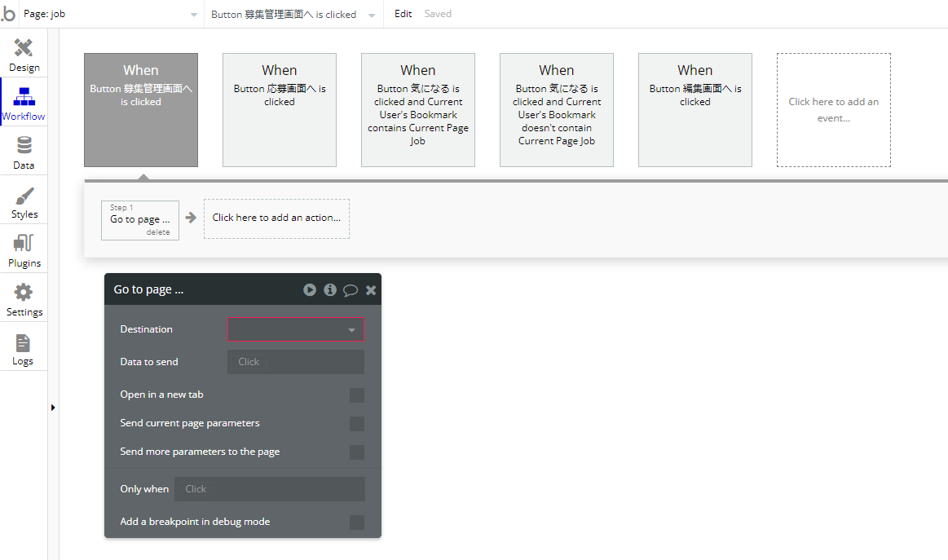Open the Page: job selector dropdown
The width and height of the screenshot is (948, 560).
pos(110,14)
